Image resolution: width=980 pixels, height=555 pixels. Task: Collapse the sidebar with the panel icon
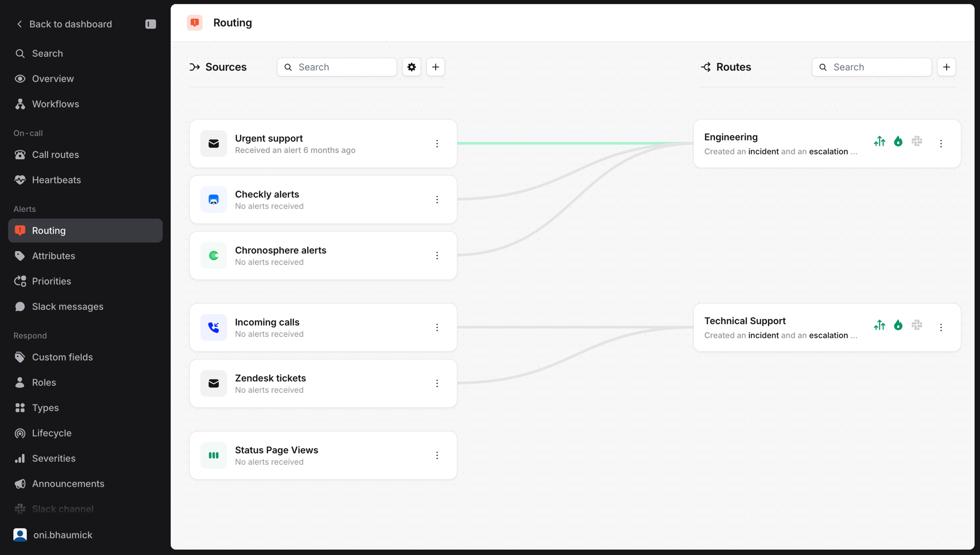[150, 24]
